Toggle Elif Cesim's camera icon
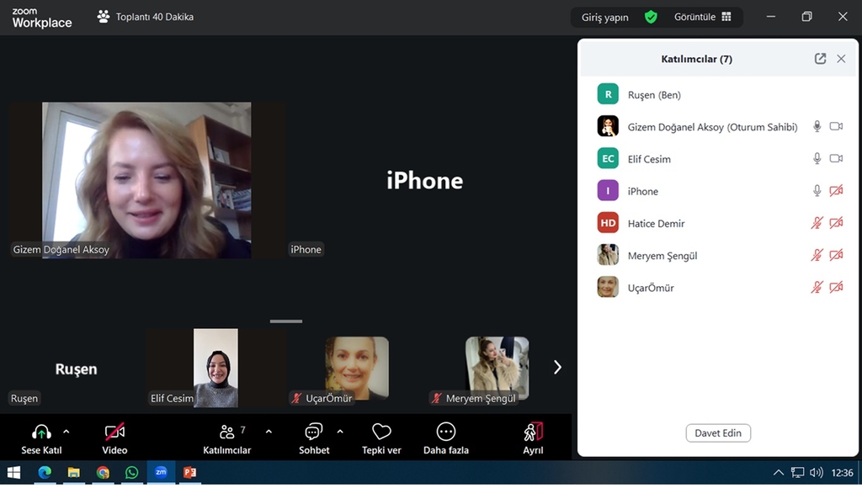This screenshot has height=504, width=862. point(836,158)
